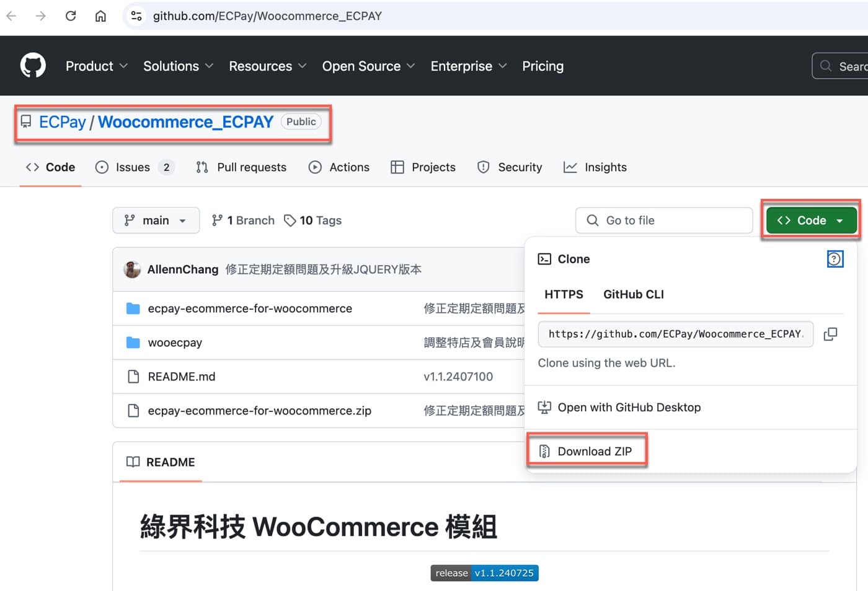Viewport: 868px width, 591px height.
Task: Click AllennChang's avatar image
Action: point(132,269)
